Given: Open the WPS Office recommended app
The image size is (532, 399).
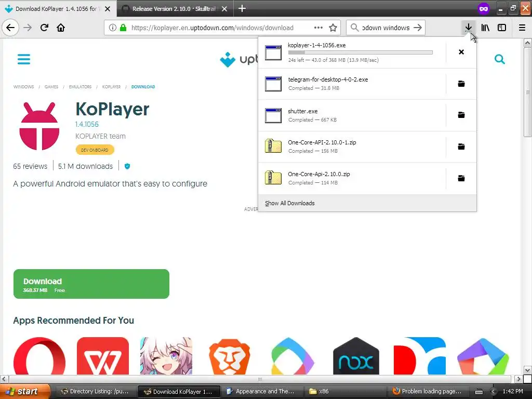Looking at the screenshot, I should point(103,356).
